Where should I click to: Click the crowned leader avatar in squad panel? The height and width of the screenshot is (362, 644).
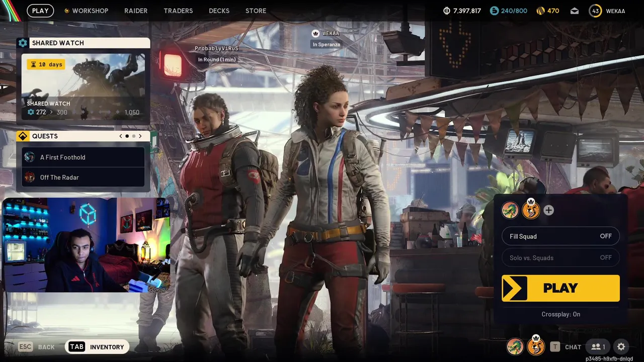pos(531,209)
